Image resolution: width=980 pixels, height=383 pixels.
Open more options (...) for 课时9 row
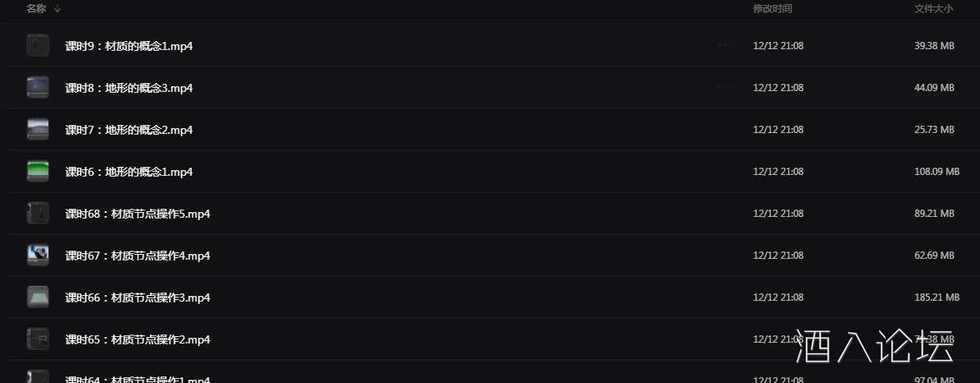coord(724,46)
